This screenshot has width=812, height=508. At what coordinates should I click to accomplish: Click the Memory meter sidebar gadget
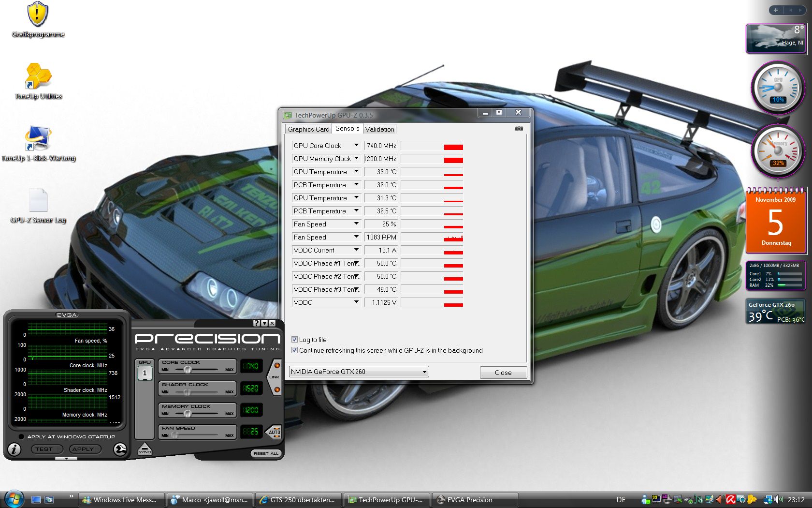click(778, 151)
